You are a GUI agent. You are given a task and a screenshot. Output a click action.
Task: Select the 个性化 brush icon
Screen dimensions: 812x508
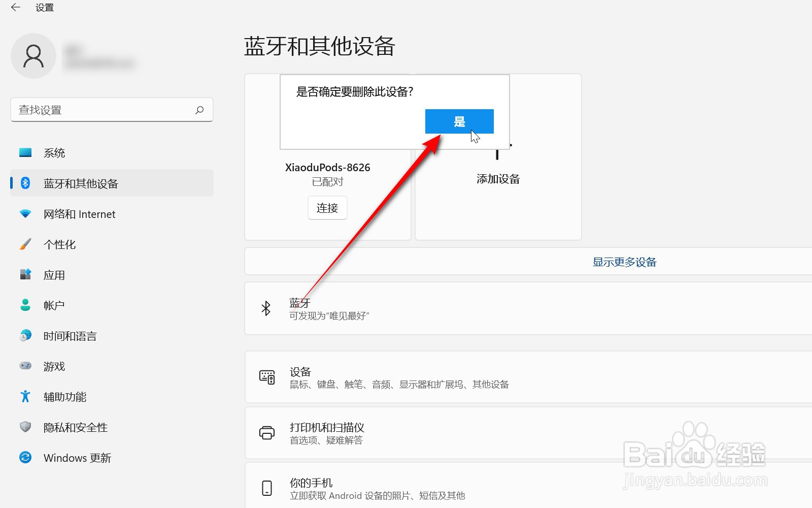(x=25, y=244)
